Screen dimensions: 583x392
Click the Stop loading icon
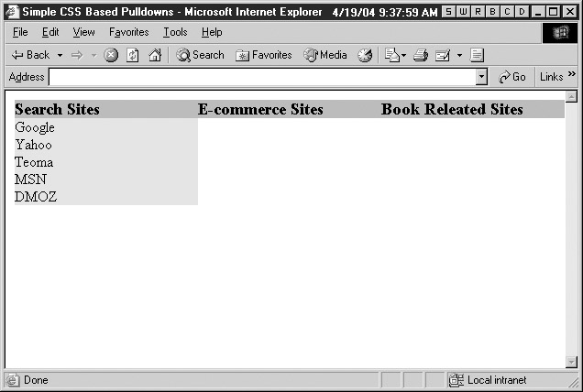point(111,55)
